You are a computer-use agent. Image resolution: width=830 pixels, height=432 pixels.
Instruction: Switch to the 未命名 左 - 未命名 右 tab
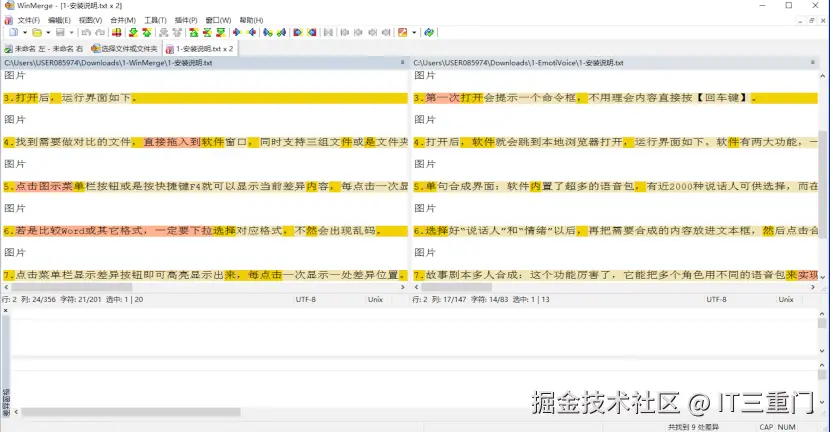pos(44,49)
